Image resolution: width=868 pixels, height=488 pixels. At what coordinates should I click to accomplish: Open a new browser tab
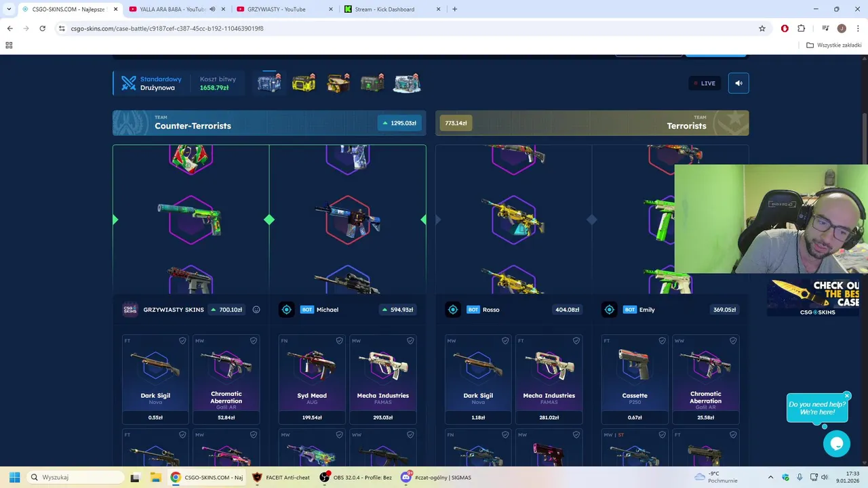[x=454, y=9]
